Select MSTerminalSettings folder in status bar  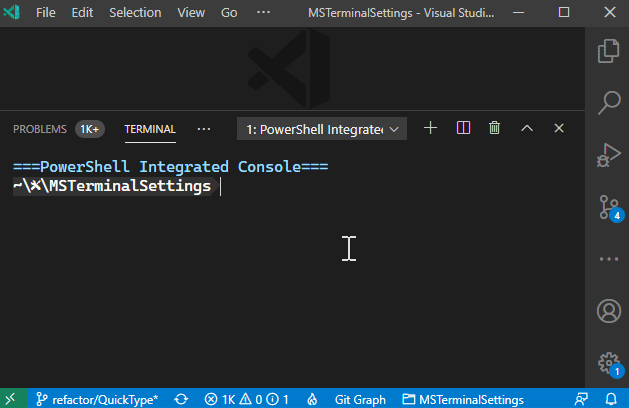463,400
